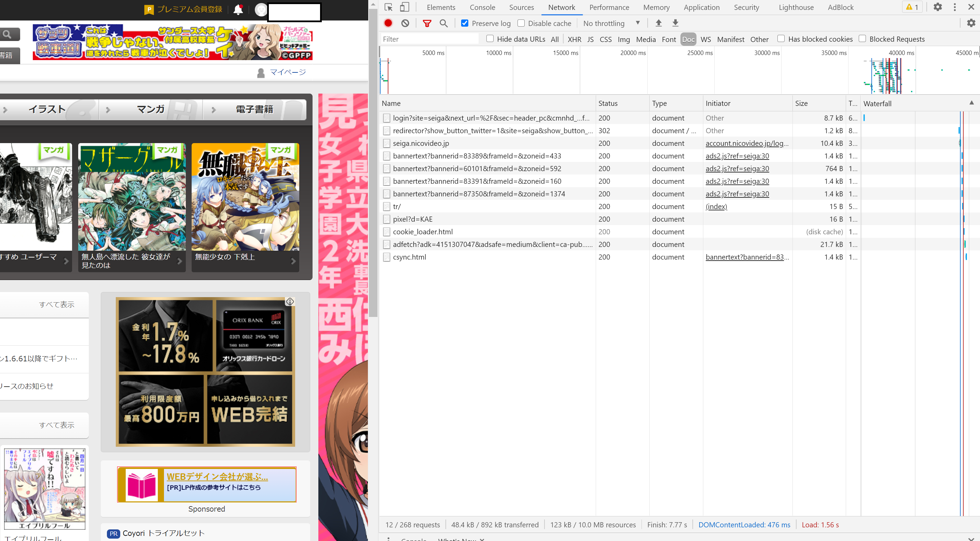Open the network request filter funnel
980x541 pixels.
427,23
